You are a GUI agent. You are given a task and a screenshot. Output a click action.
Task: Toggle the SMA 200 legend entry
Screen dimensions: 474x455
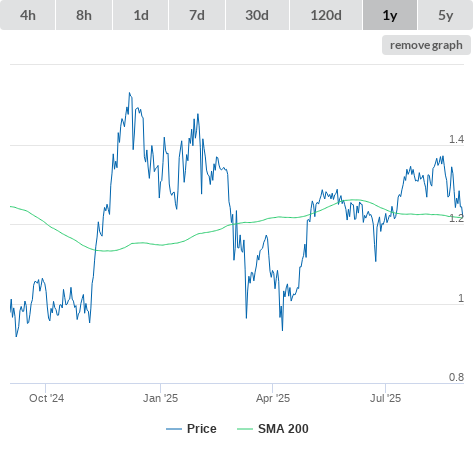click(x=273, y=429)
